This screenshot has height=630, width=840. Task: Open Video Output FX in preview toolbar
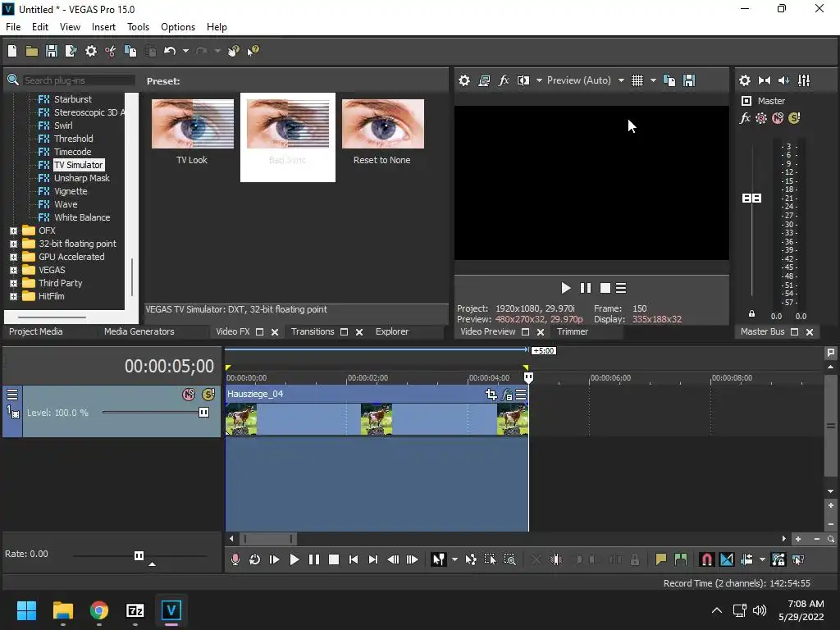(504, 80)
